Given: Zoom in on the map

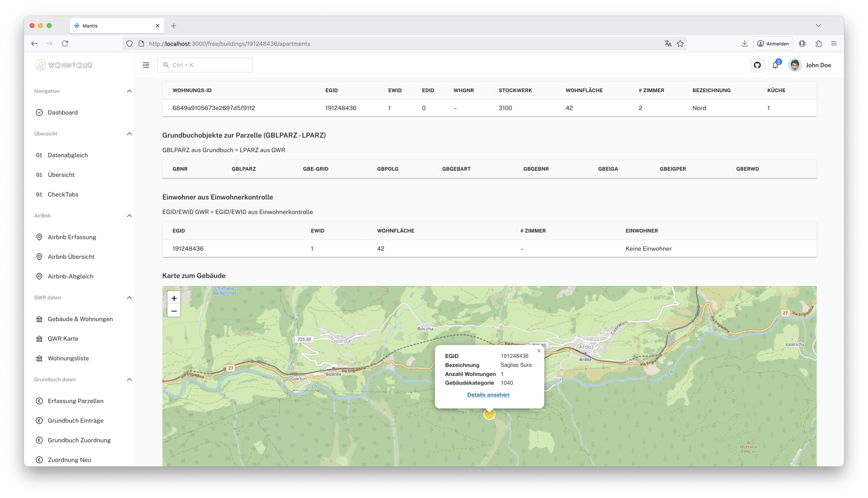Looking at the screenshot, I should click(174, 298).
